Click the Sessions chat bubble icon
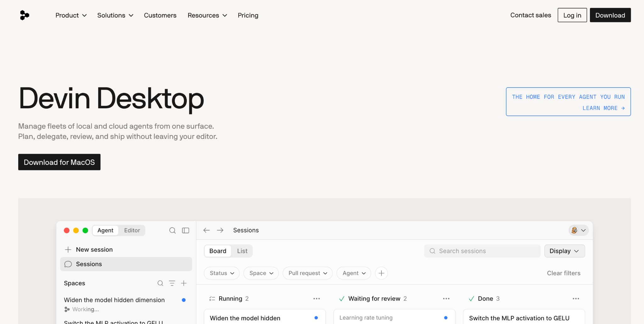 pyautogui.click(x=68, y=264)
